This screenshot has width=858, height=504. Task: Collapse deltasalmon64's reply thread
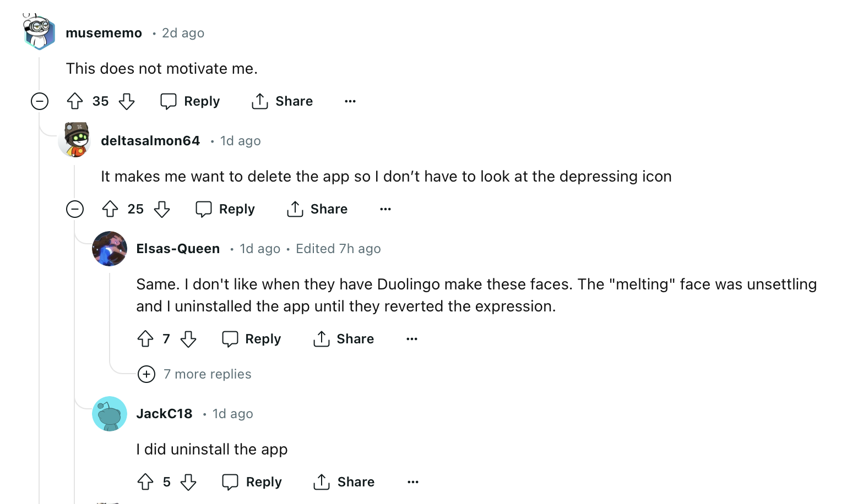75,209
